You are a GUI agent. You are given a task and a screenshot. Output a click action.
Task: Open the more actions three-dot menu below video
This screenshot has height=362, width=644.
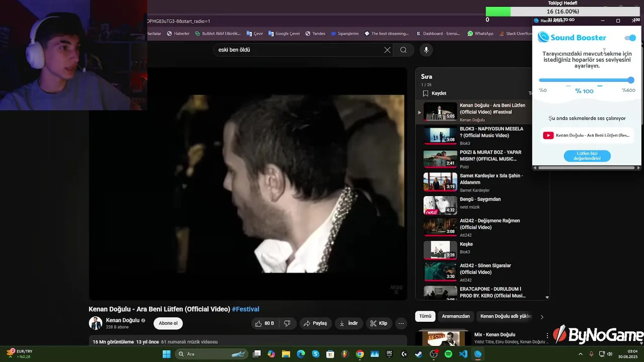click(x=401, y=323)
